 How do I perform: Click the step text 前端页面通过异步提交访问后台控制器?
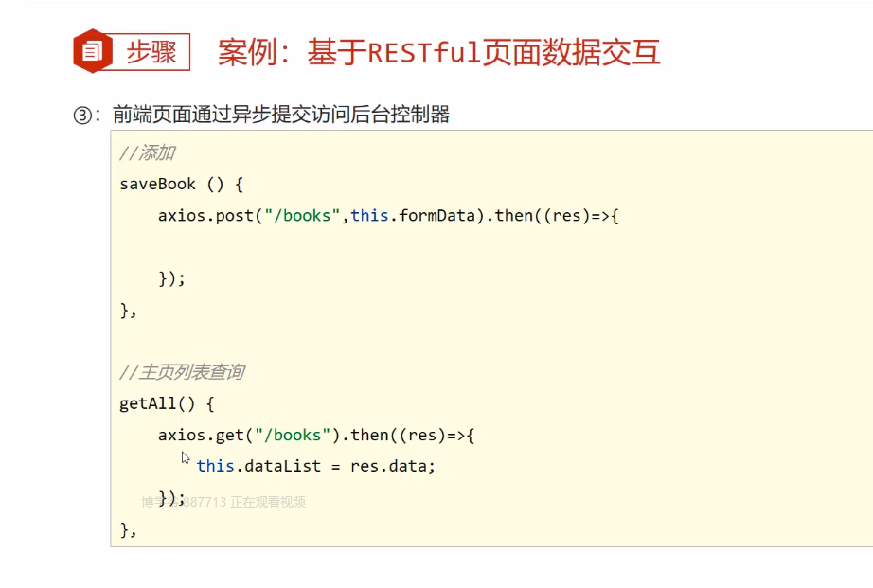click(x=280, y=116)
